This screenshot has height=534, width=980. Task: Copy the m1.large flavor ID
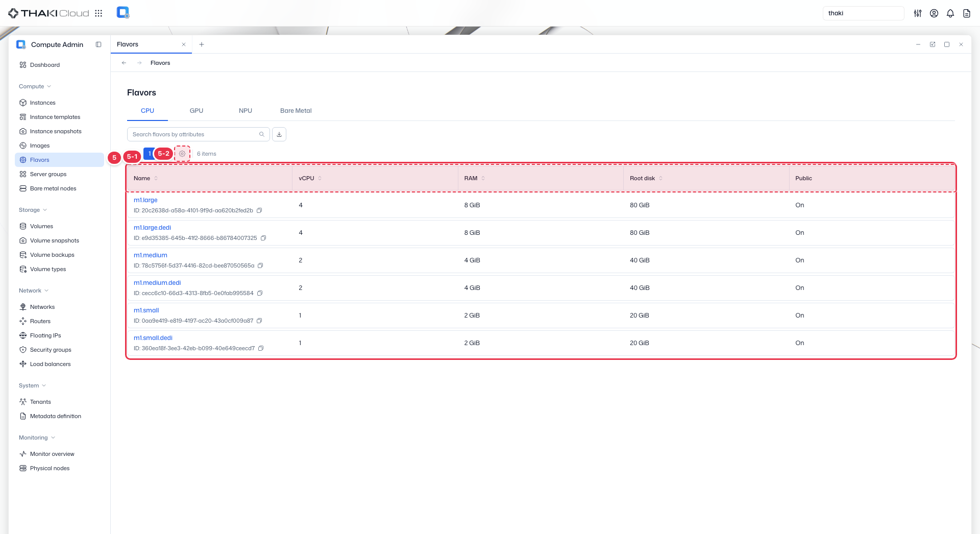tap(259, 210)
